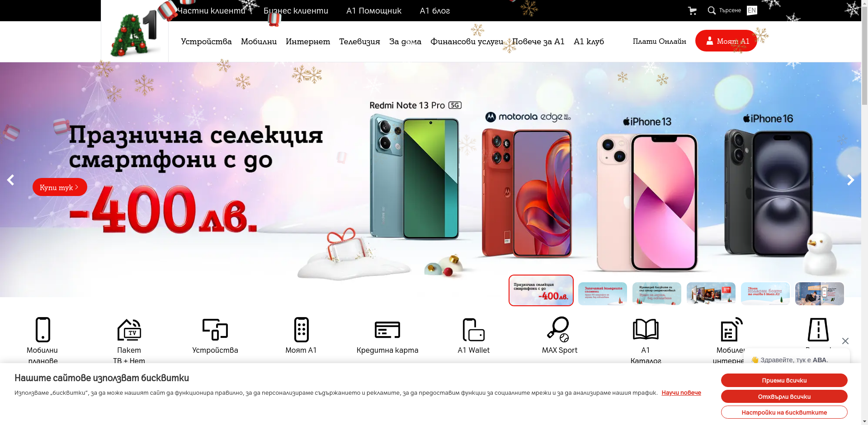
Task: Follow the Научи повече link
Action: 681,392
